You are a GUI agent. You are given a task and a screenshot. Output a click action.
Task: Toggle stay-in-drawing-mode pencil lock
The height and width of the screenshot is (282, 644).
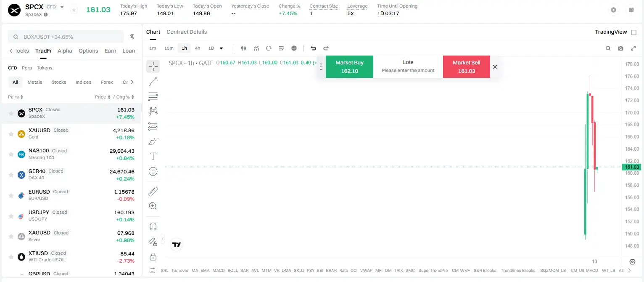153,242
